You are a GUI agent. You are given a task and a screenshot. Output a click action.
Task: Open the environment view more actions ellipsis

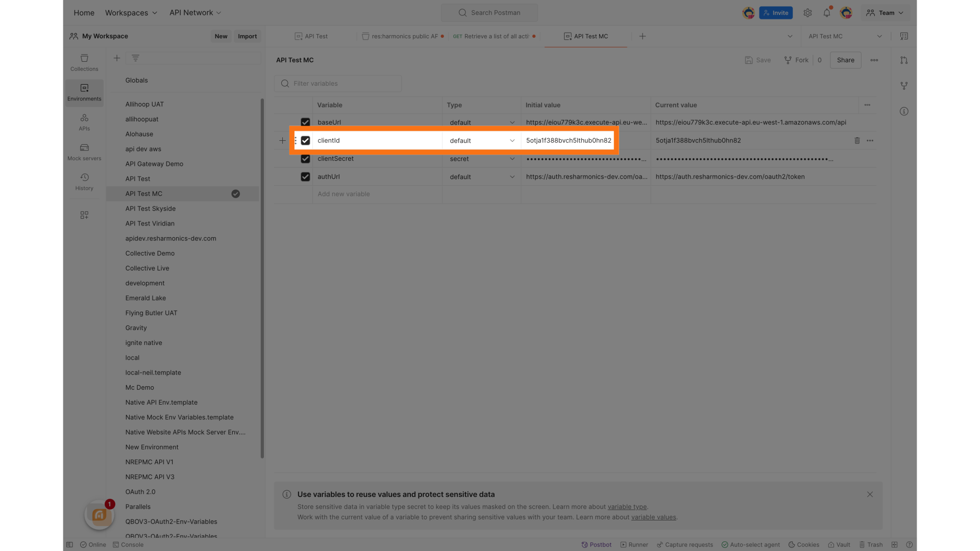pyautogui.click(x=874, y=60)
